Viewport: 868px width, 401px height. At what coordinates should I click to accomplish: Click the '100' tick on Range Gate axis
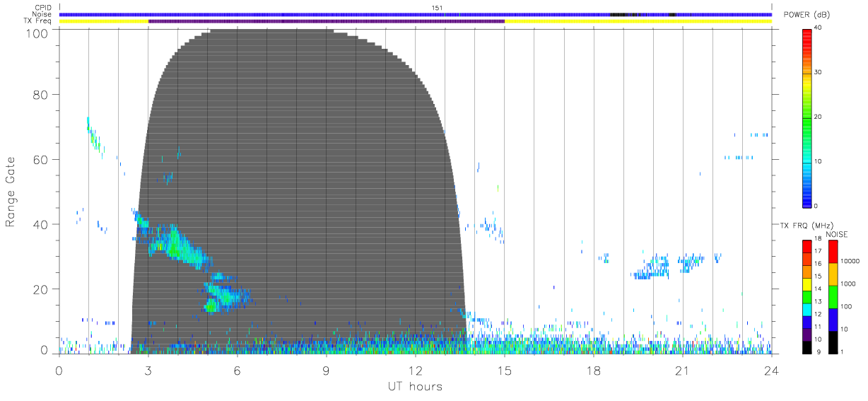tap(38, 33)
